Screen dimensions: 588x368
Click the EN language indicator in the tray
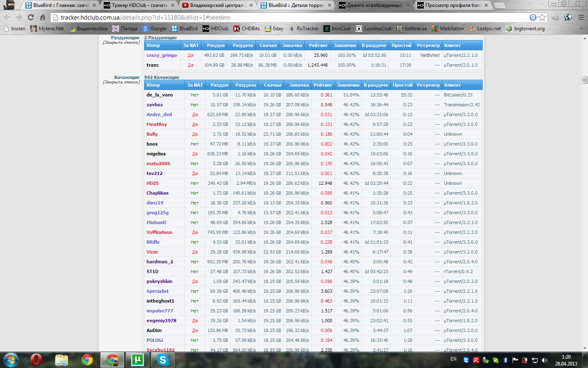point(453,359)
